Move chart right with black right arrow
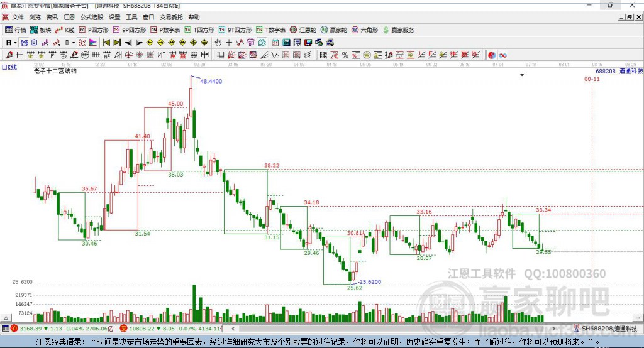 pyautogui.click(x=139, y=43)
